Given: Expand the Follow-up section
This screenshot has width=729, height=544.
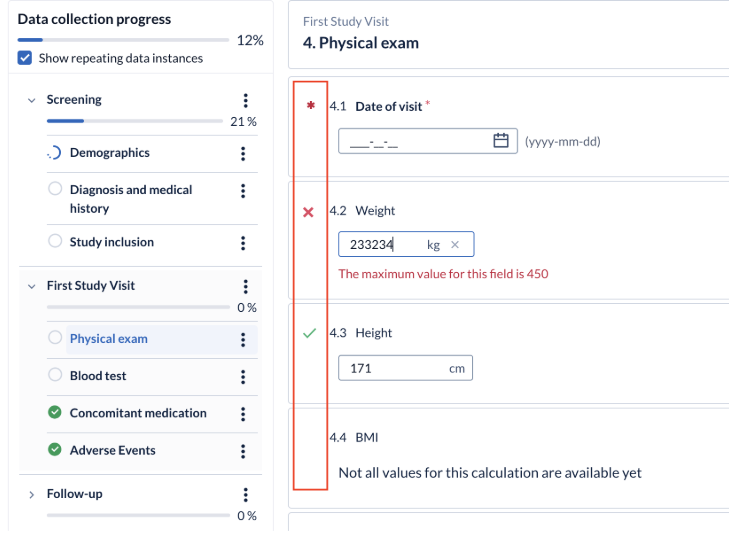Looking at the screenshot, I should [x=32, y=495].
